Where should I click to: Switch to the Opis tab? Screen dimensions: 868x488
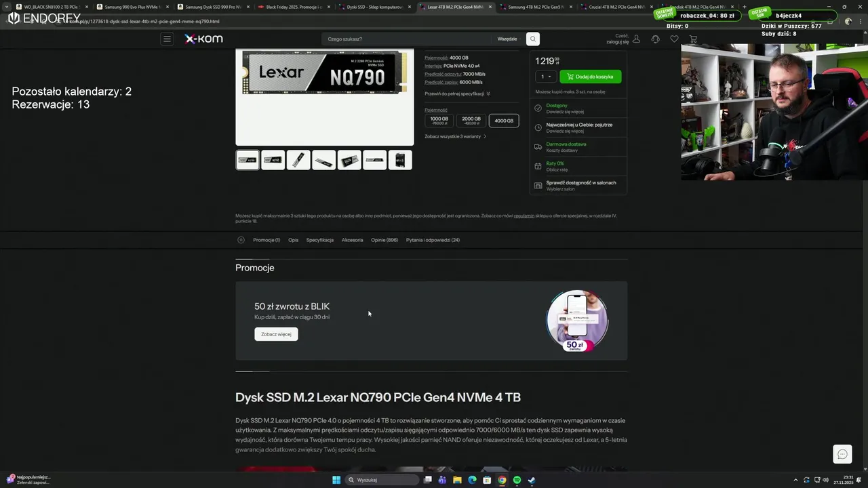point(293,240)
